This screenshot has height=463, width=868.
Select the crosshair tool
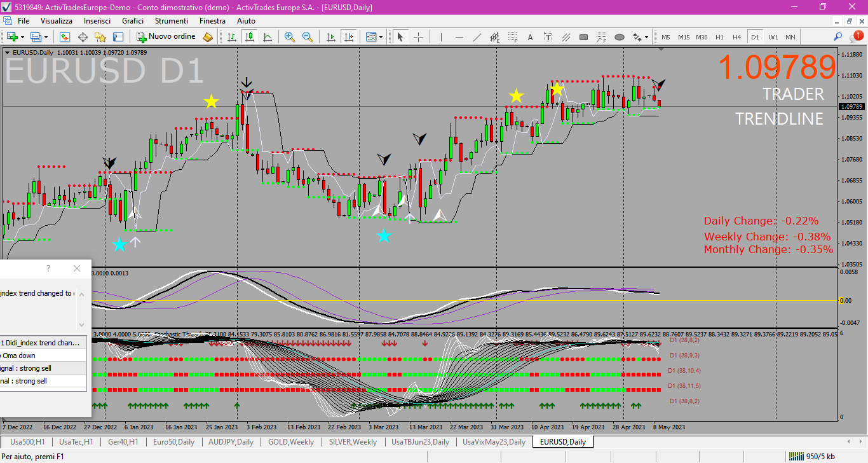click(x=418, y=37)
